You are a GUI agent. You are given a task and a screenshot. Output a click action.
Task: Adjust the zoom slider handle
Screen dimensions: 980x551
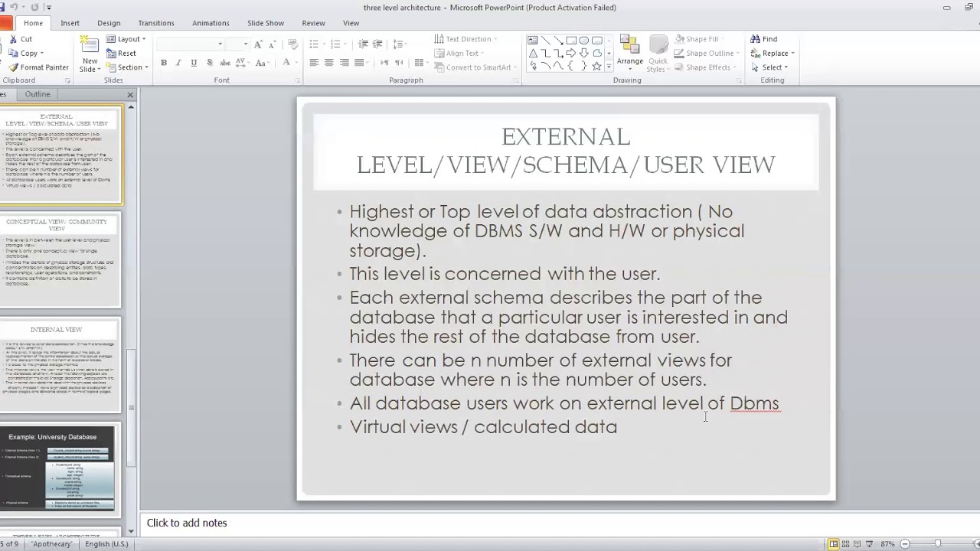[x=937, y=544]
